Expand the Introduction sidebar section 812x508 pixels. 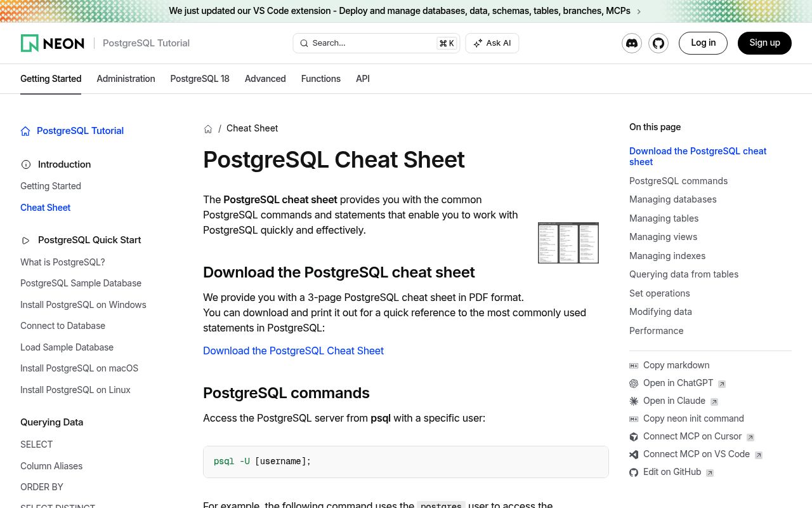tap(64, 164)
